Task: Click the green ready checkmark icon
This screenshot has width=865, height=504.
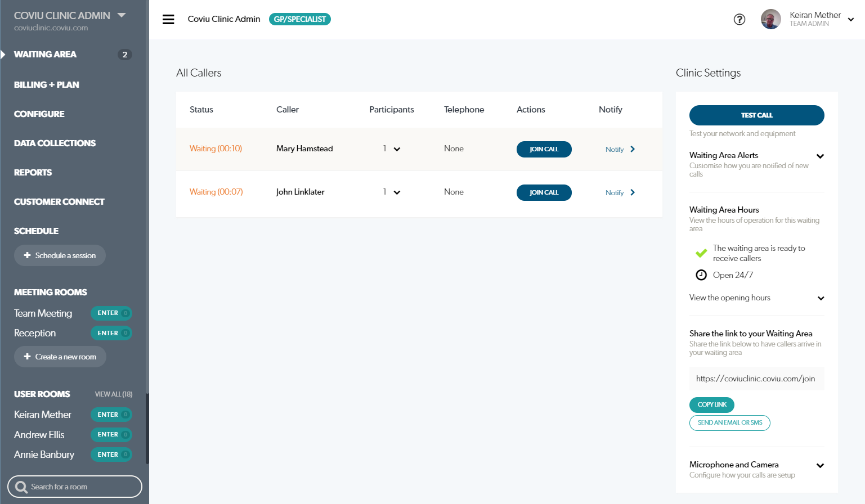Action: (x=701, y=253)
